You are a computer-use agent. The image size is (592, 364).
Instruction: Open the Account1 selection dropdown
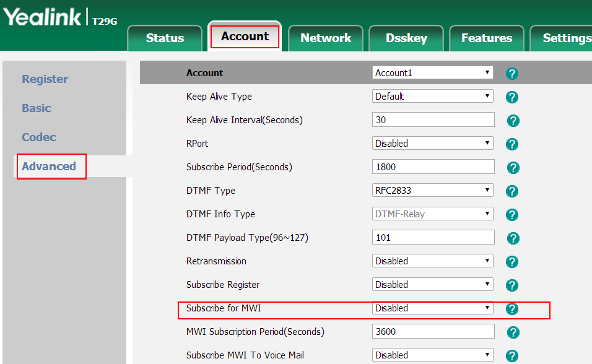coord(433,73)
